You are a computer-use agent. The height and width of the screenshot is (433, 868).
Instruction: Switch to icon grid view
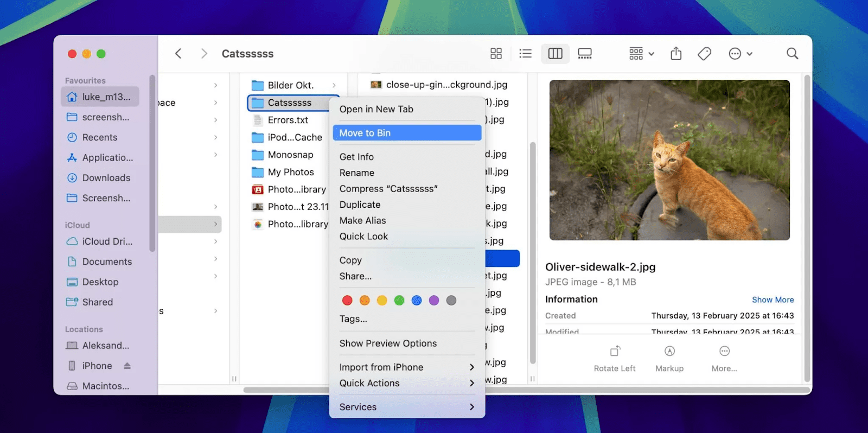coord(496,54)
